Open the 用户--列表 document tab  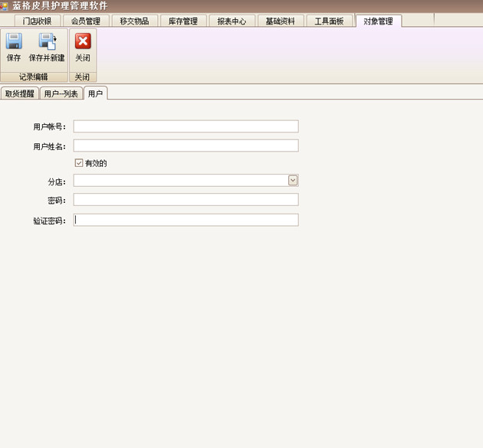(61, 93)
